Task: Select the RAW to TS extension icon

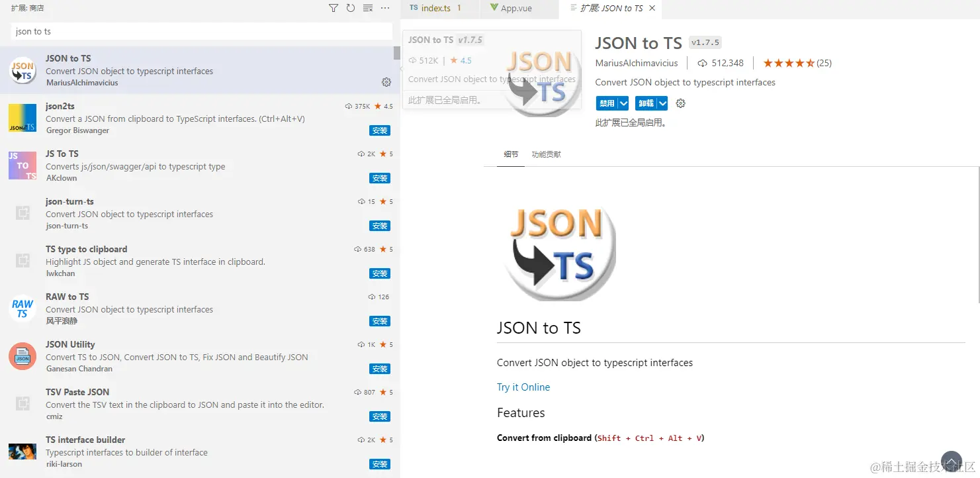Action: (x=22, y=309)
